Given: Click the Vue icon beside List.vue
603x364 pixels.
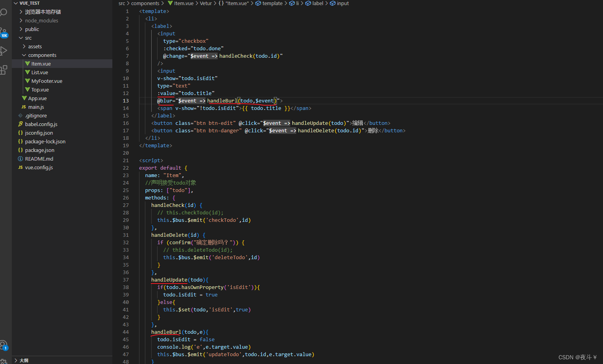Looking at the screenshot, I should 27,72.
